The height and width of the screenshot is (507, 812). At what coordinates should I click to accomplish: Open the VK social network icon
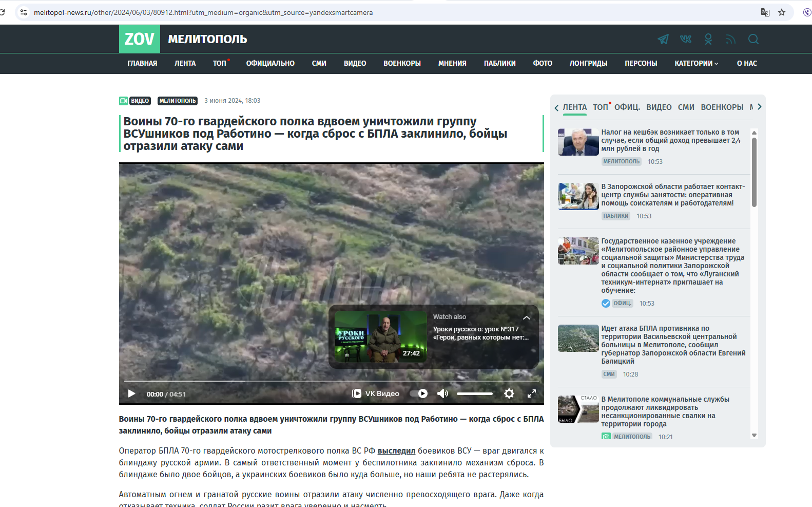(686, 39)
